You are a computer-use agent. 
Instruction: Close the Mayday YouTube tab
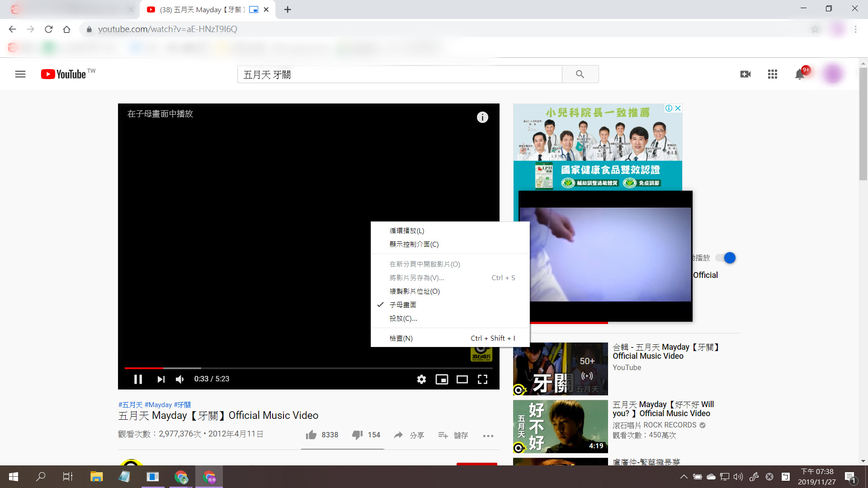click(x=266, y=9)
